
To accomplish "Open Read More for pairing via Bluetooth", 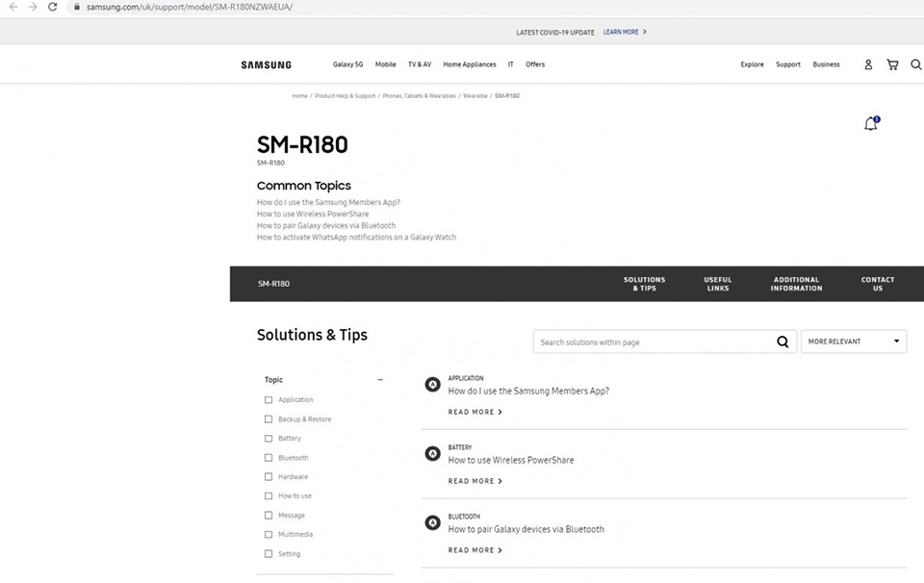I will click(x=475, y=550).
